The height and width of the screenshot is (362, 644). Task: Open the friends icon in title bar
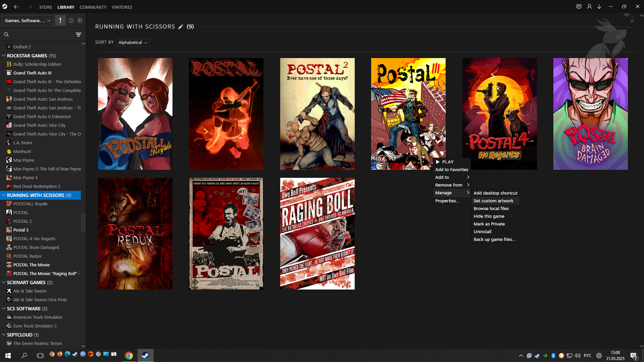(589, 7)
